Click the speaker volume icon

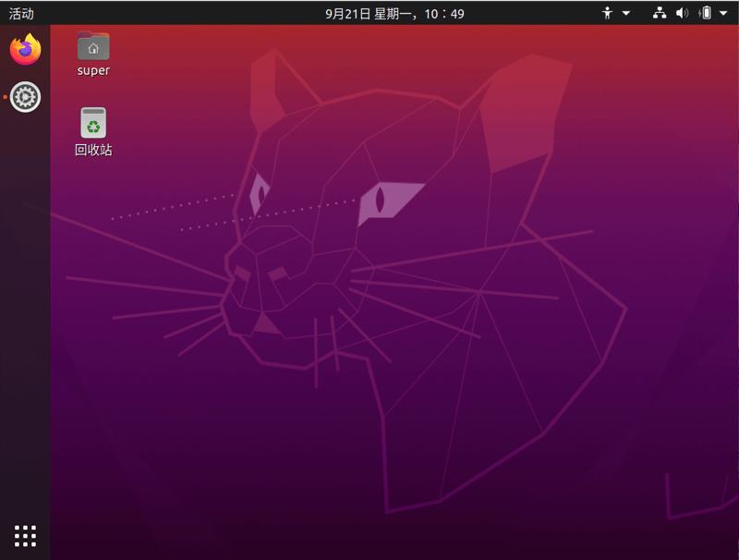point(680,13)
